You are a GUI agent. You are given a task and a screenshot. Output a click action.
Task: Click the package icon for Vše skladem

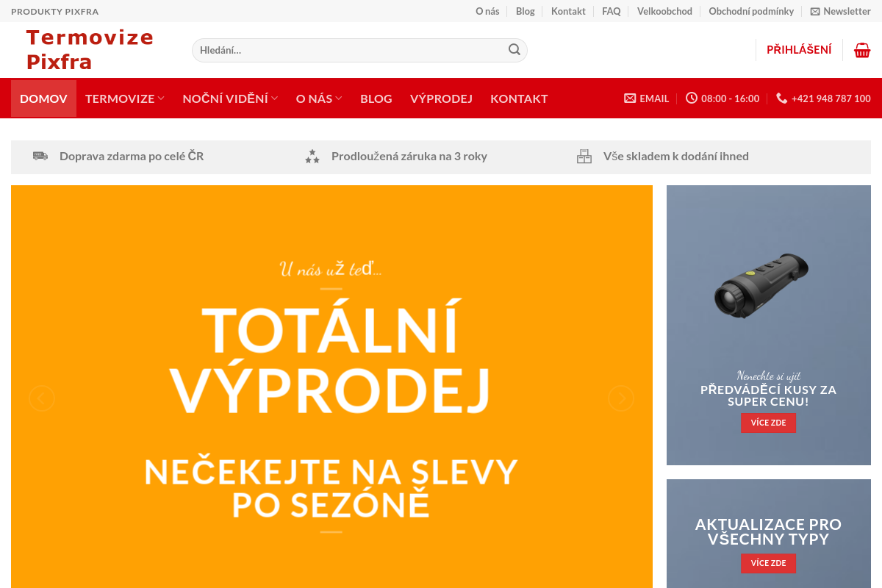coord(584,155)
